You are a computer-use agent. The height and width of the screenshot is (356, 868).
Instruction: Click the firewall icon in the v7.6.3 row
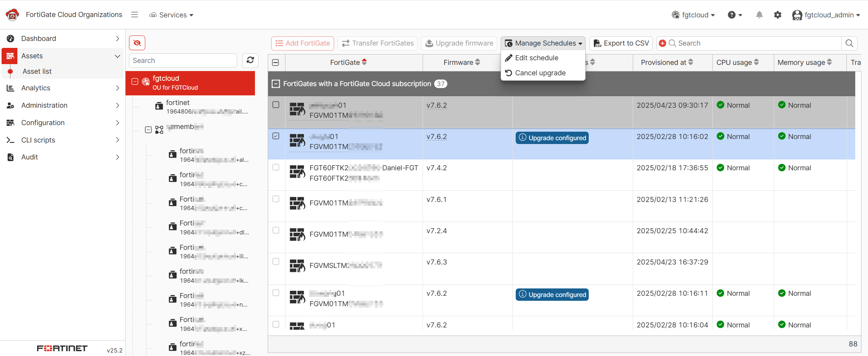point(297,266)
